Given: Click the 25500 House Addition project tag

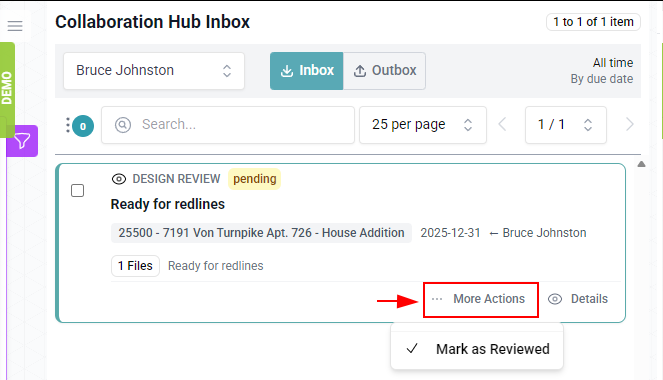Looking at the screenshot, I should coord(261,233).
